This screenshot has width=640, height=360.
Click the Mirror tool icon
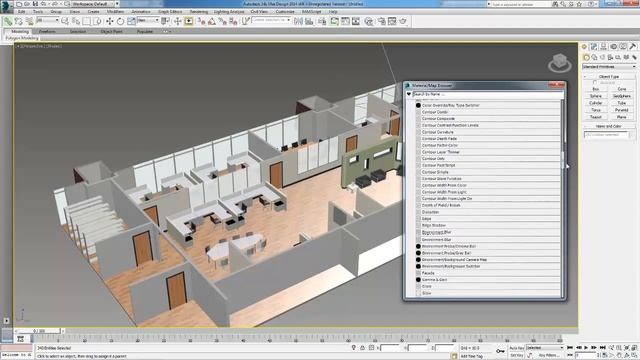click(298, 21)
